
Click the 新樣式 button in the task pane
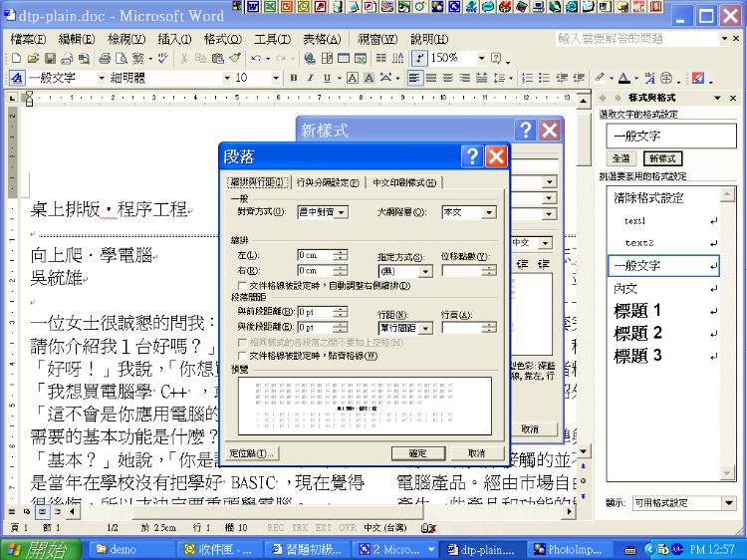coord(662,158)
